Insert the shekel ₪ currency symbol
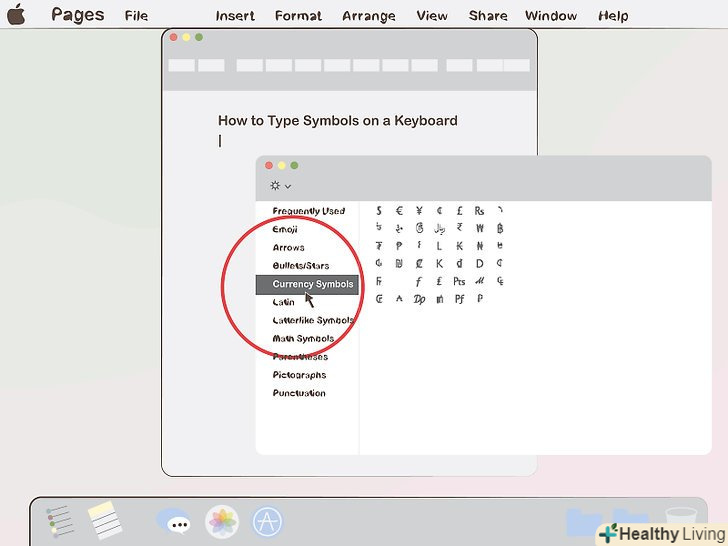The height and width of the screenshot is (546, 728). point(399,263)
